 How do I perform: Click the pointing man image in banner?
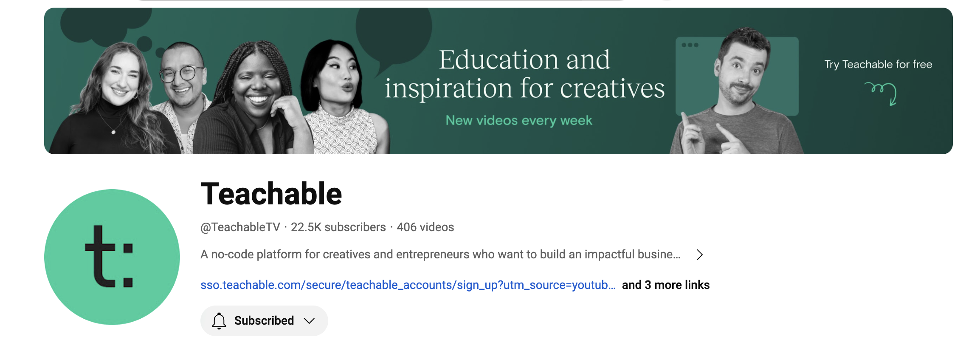pos(738,91)
